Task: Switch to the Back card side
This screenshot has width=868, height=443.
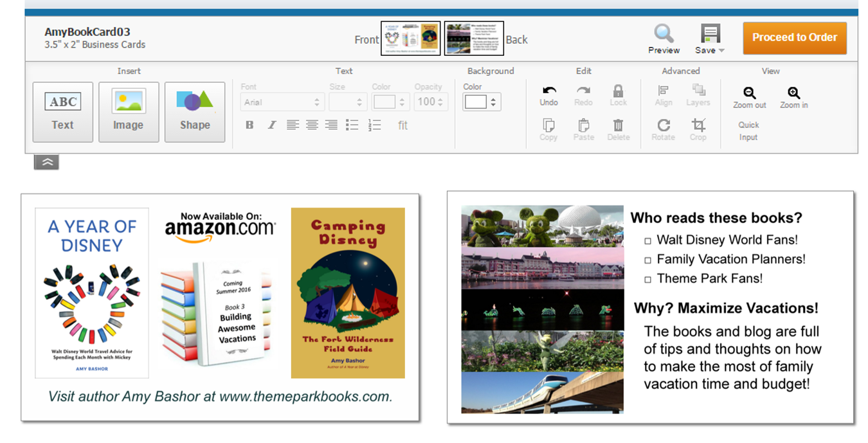Action: pos(474,39)
